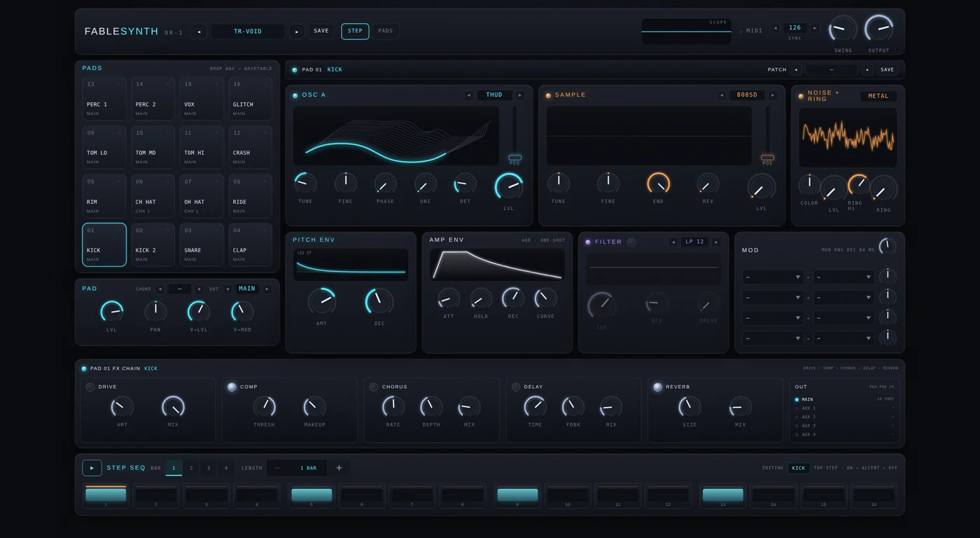The height and width of the screenshot is (538, 980).
Task: Select bar 2 in step sequencer
Action: 191,468
